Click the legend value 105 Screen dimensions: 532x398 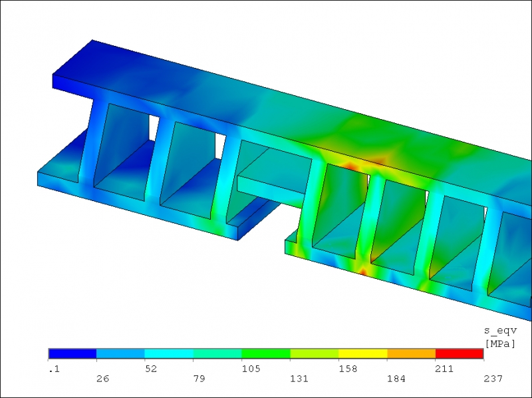pyautogui.click(x=251, y=369)
